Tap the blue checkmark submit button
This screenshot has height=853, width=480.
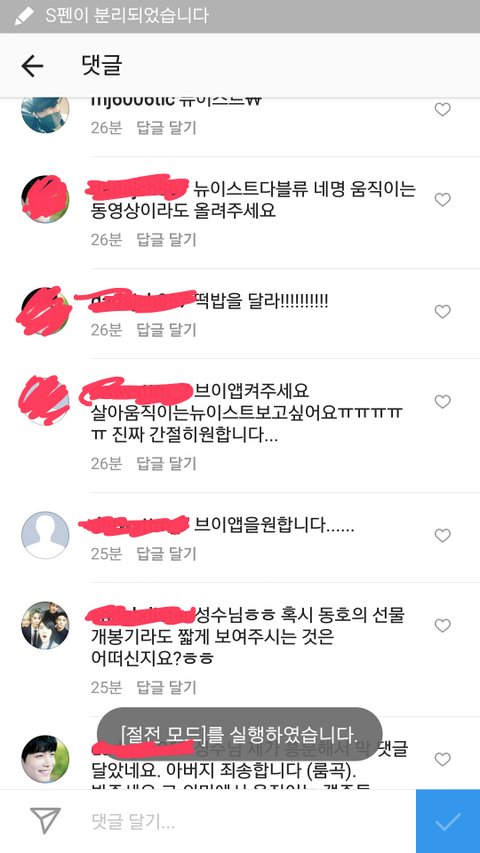[448, 821]
